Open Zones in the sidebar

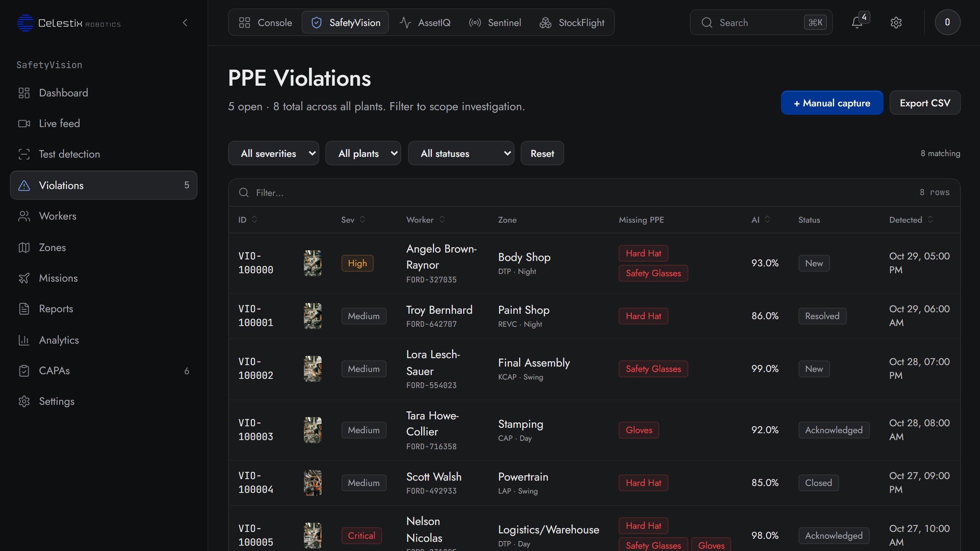coord(103,248)
